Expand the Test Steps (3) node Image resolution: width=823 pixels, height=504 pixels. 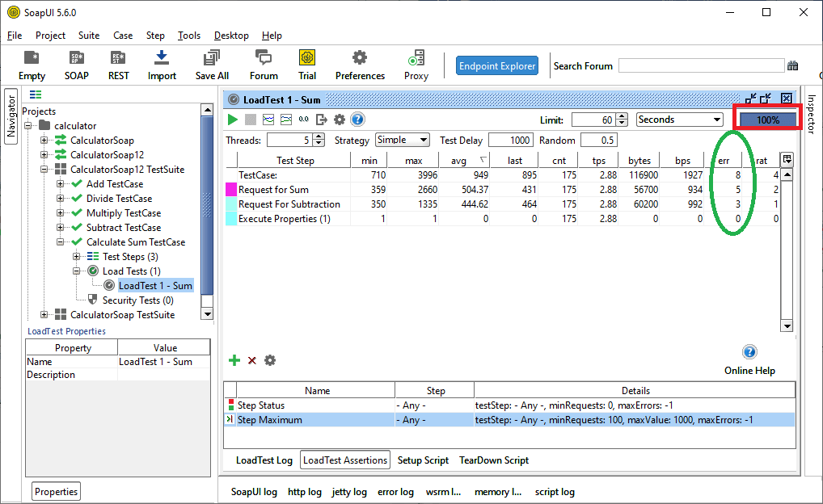[x=77, y=257]
